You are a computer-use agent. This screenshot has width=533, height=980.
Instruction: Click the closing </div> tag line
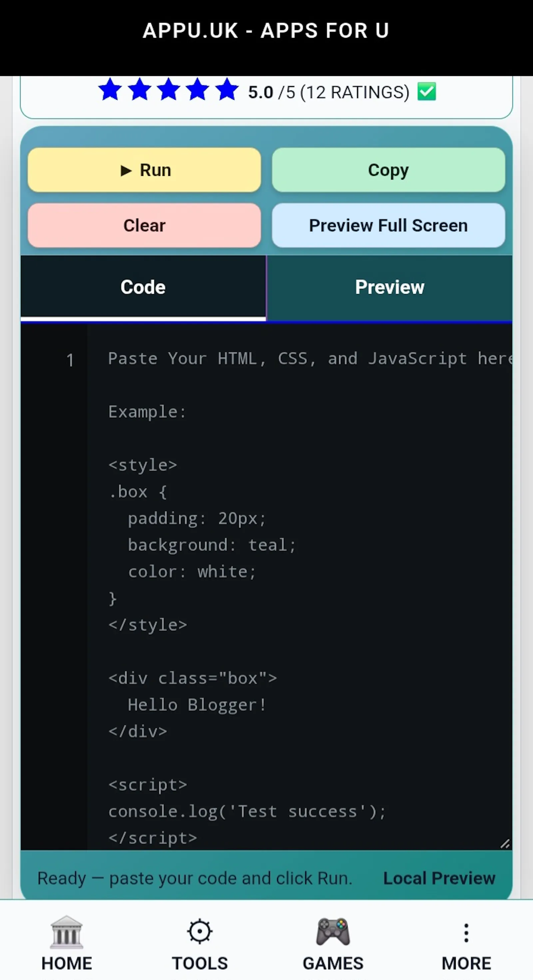click(x=138, y=732)
